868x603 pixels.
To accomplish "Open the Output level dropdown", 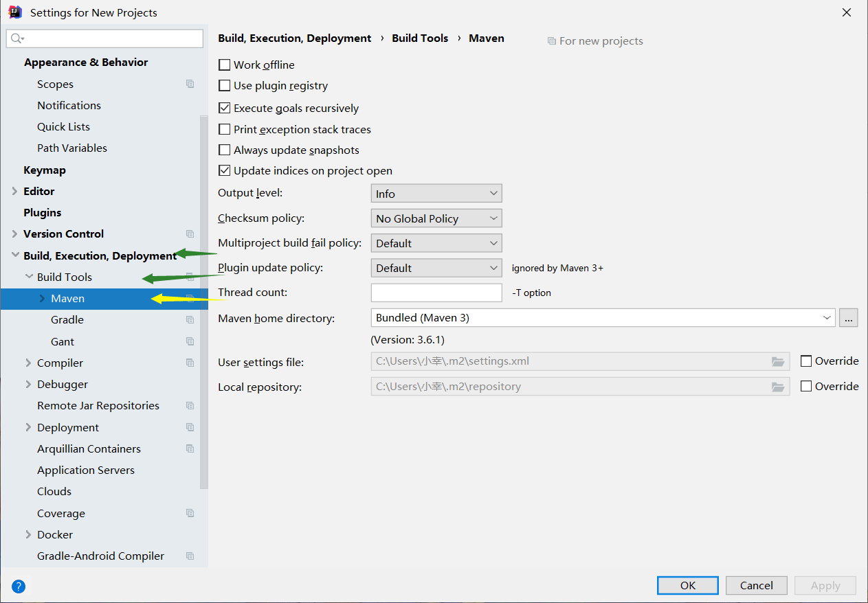I will [x=436, y=194].
